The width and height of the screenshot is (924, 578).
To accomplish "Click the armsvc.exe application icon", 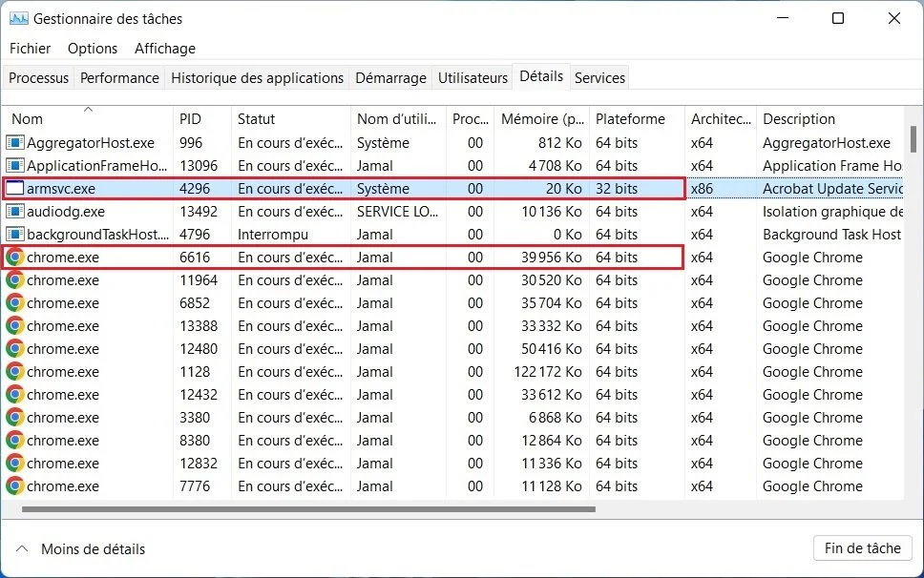I will [x=13, y=188].
